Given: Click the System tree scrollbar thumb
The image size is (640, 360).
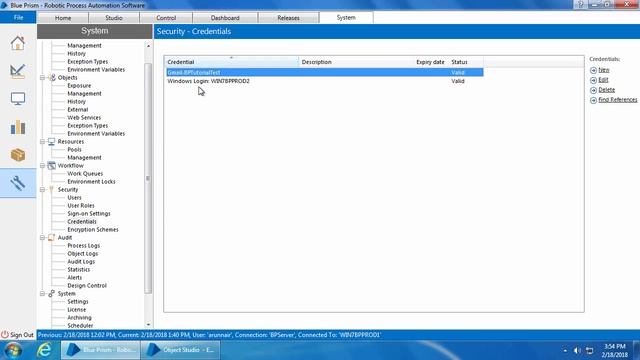Looking at the screenshot, I should coord(148,178).
